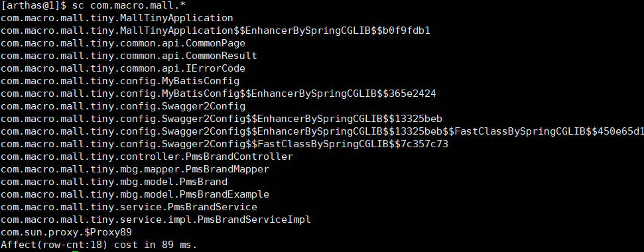Click the CommonPage class line

tap(123, 43)
